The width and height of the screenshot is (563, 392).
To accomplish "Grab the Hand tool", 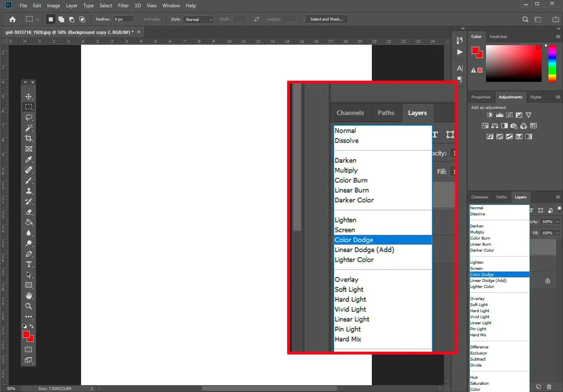I will click(29, 296).
